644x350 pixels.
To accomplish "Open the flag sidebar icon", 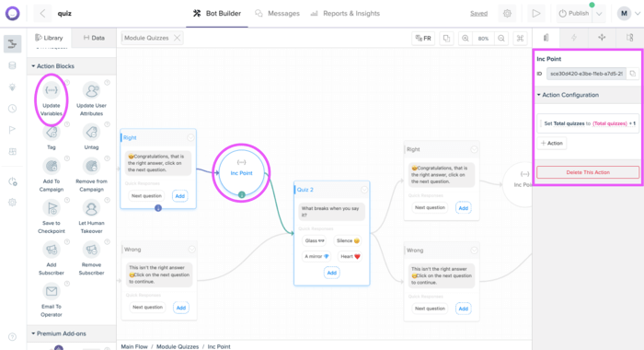I will pos(12,130).
